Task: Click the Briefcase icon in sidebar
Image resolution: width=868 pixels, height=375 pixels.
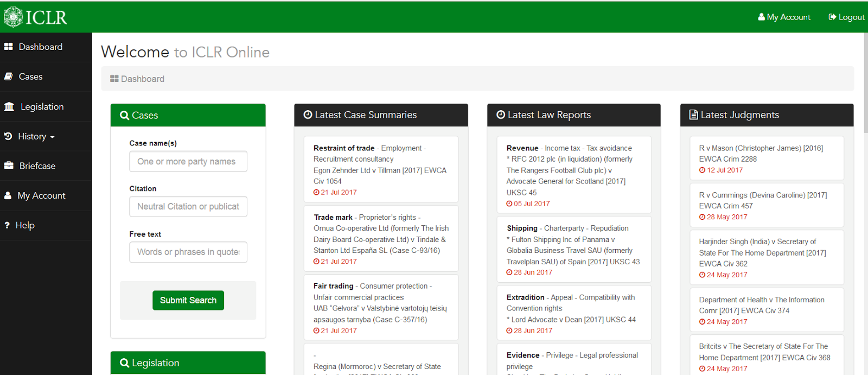Action: click(9, 166)
